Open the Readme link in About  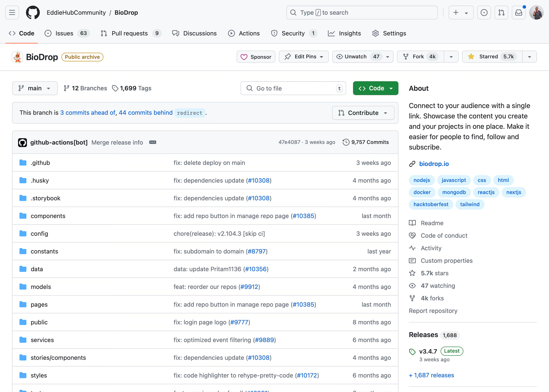432,223
